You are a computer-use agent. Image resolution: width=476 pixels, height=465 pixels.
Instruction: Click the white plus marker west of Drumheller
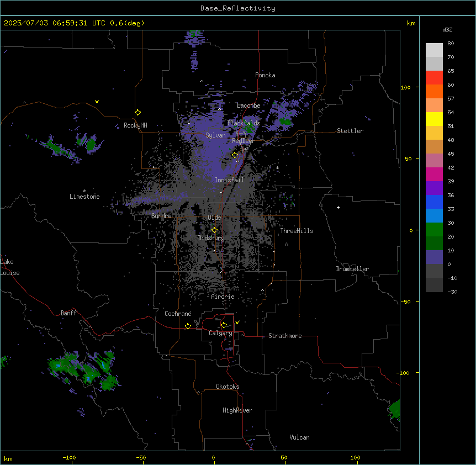tap(338, 207)
